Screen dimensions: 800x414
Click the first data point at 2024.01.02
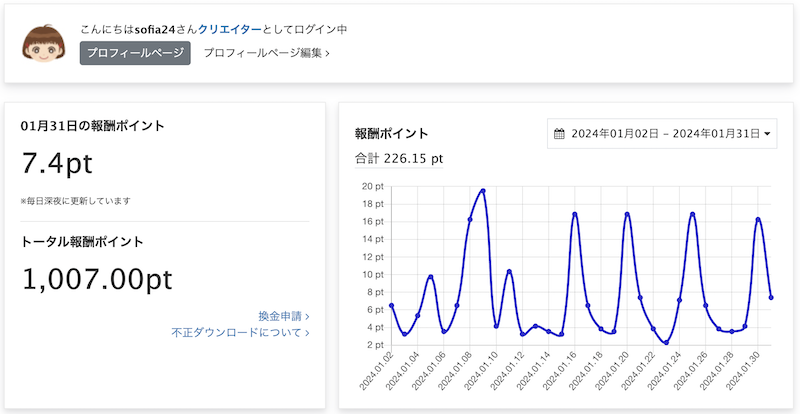pos(391,305)
